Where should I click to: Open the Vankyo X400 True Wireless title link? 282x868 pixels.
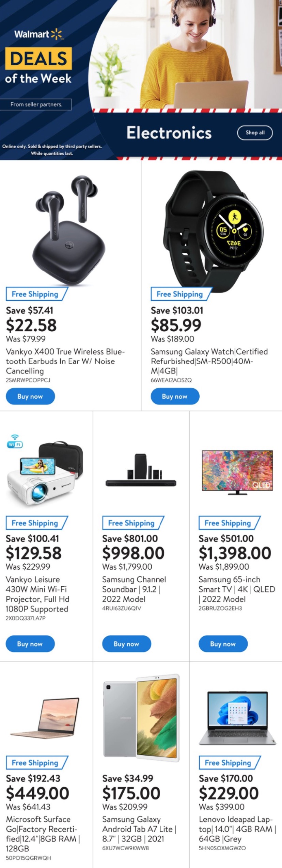point(65,361)
